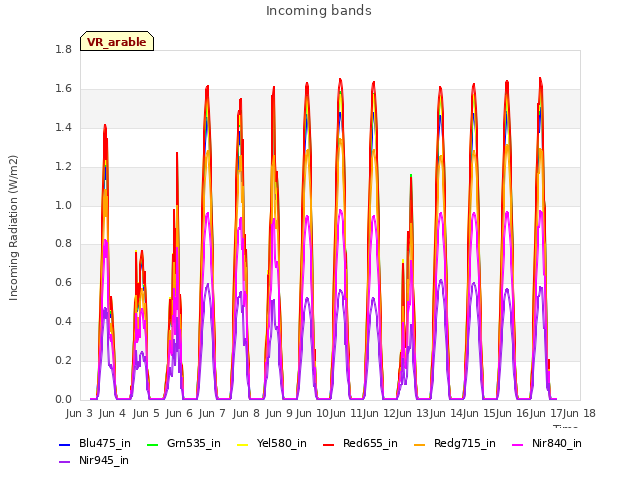Screen dimensions: 640x480
Task: Select the Yel580_in legend label
Action: [x=282, y=443]
